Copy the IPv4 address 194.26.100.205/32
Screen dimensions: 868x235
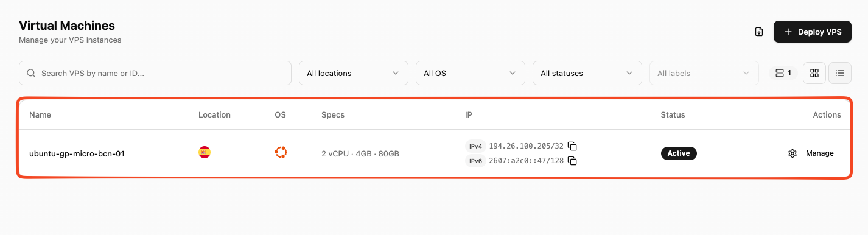pos(572,146)
